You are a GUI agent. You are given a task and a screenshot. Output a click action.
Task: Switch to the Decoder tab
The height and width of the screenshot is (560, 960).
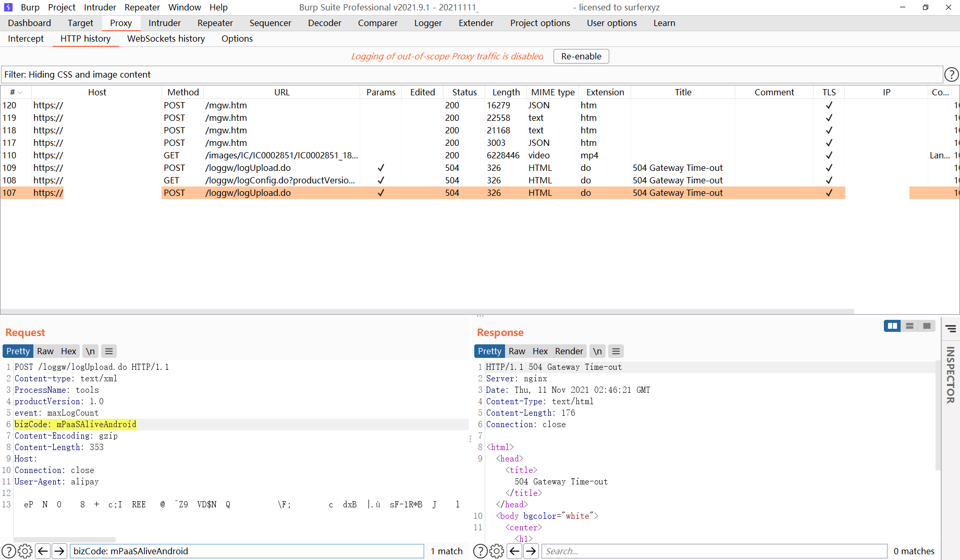tap(325, 23)
